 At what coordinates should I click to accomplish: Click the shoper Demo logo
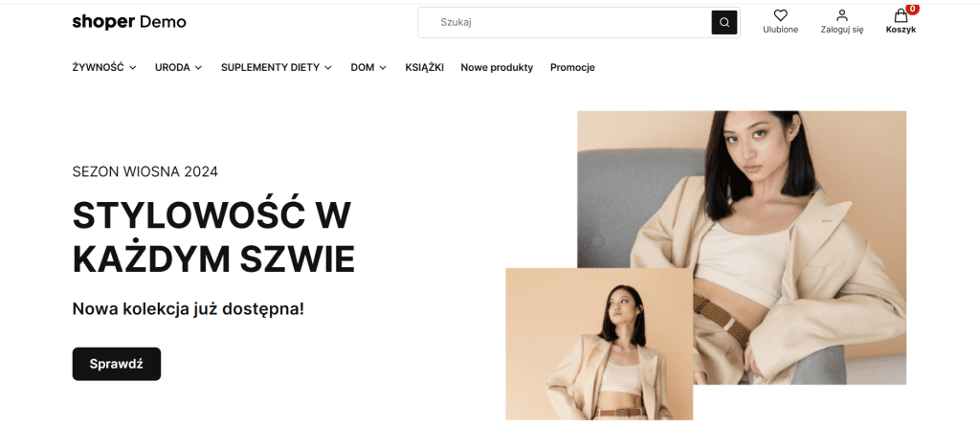(x=129, y=22)
